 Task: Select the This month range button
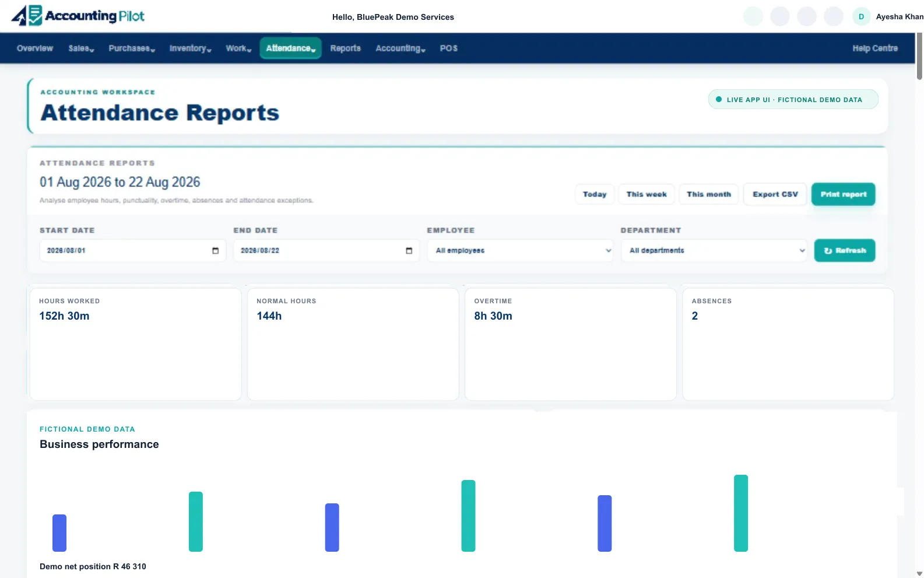click(x=709, y=194)
